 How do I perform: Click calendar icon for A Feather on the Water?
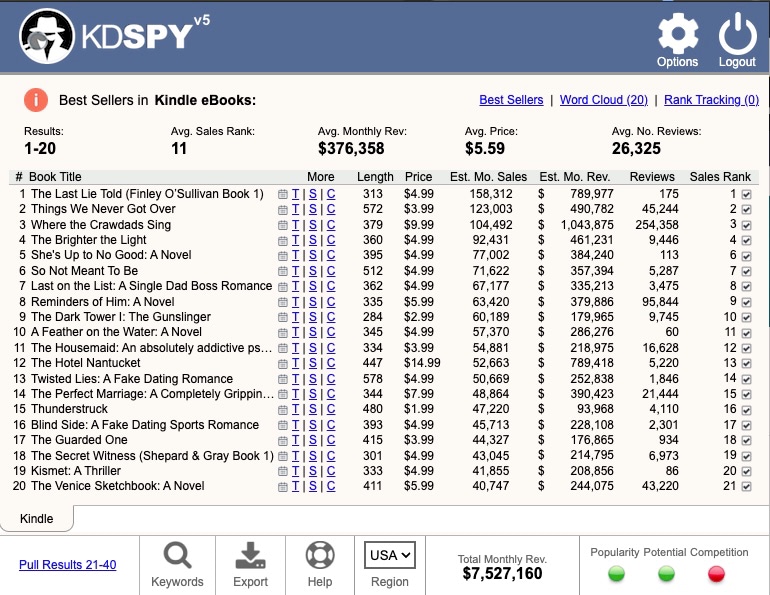pyautogui.click(x=283, y=333)
